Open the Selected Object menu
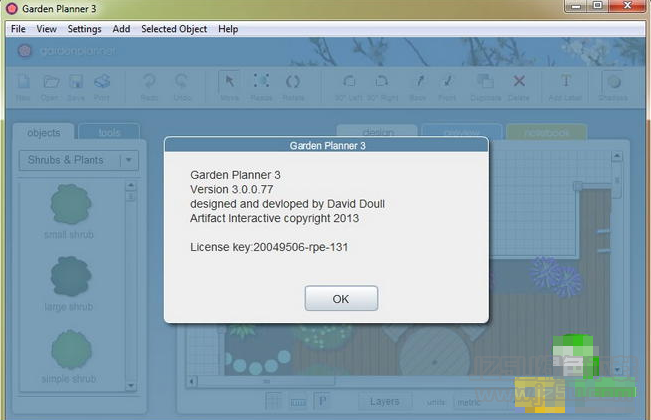The image size is (651, 420). click(174, 29)
